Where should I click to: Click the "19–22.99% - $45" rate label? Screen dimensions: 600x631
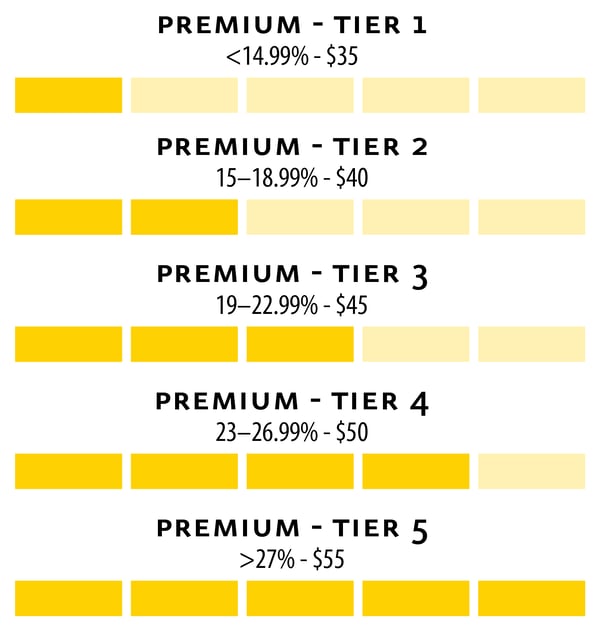[292, 306]
